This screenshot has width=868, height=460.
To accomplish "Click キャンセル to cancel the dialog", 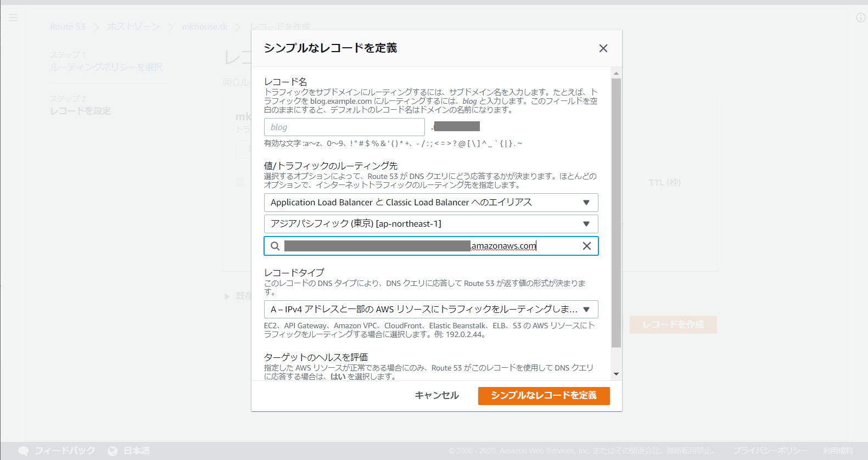I will (437, 395).
